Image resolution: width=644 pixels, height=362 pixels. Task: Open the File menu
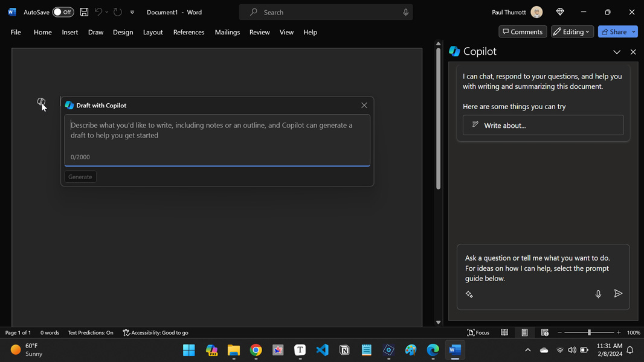coord(16,32)
